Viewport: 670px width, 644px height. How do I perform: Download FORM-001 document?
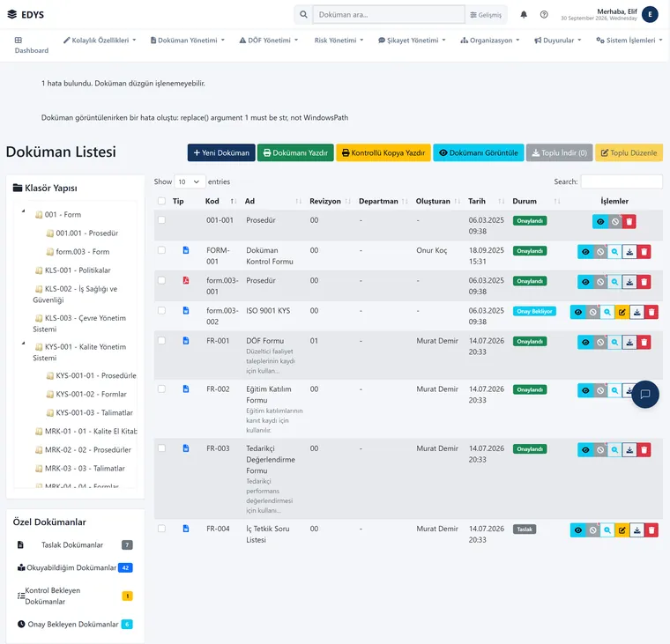(x=629, y=252)
